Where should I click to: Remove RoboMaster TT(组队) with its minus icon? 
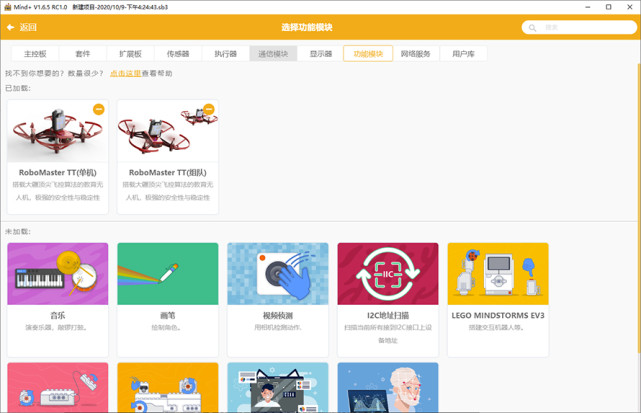pyautogui.click(x=208, y=109)
